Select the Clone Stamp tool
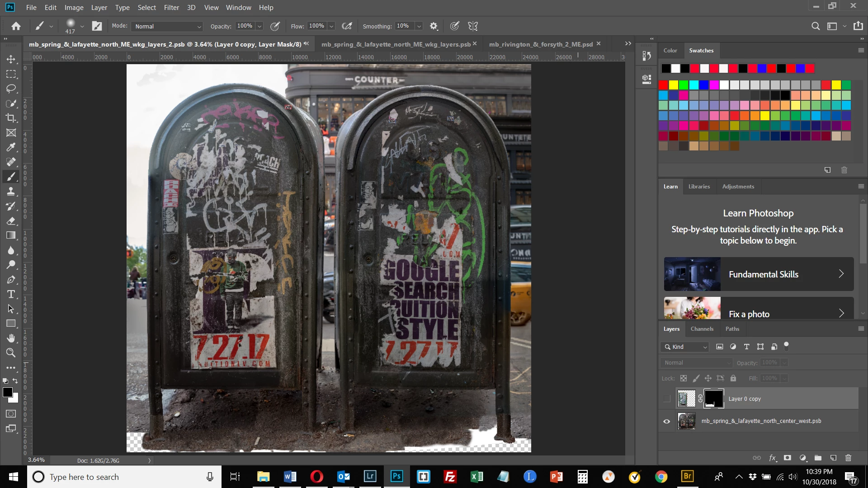 [11, 192]
